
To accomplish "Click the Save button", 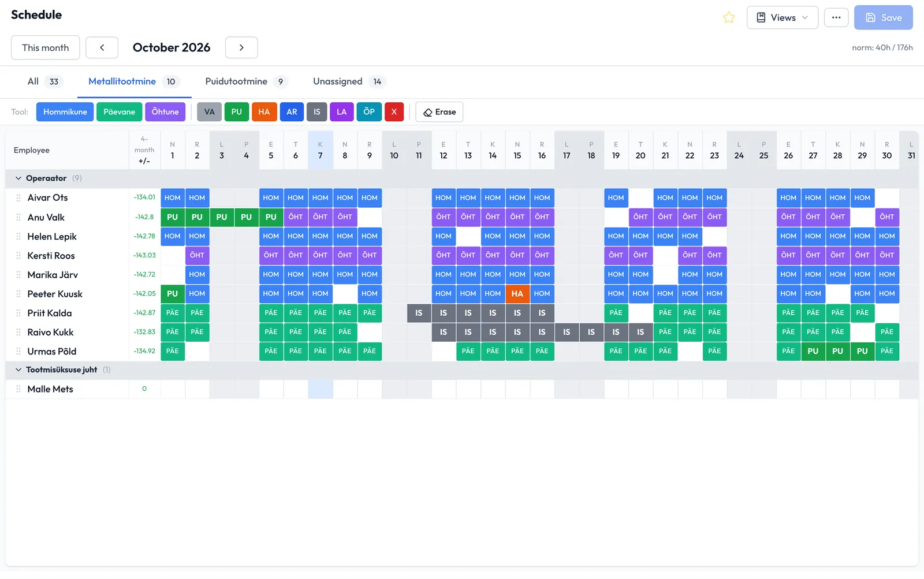I will tap(883, 18).
